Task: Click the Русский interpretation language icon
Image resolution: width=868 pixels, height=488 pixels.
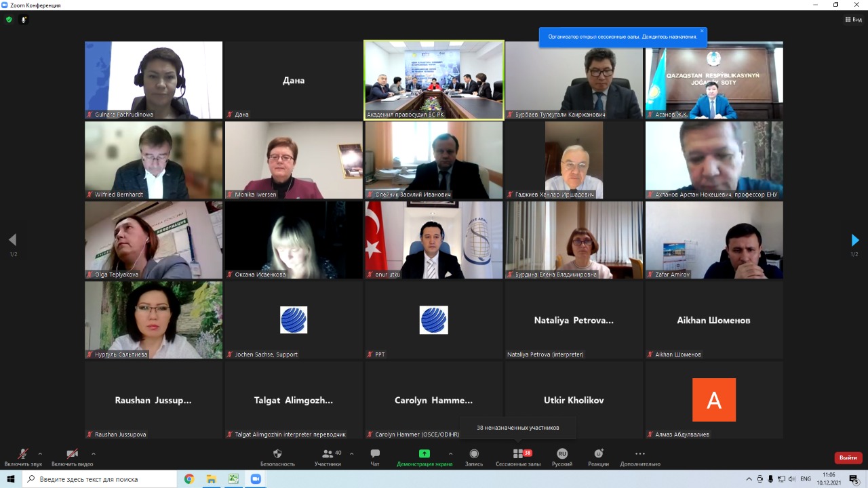Action: [x=561, y=457]
